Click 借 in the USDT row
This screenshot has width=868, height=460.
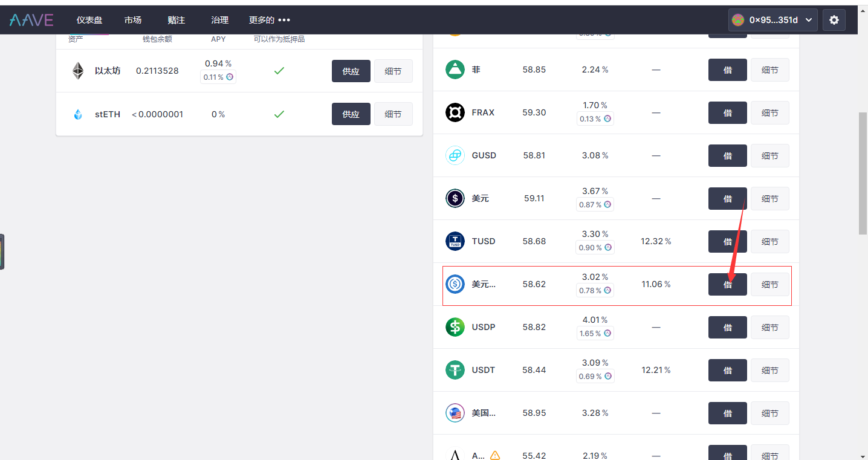click(728, 370)
